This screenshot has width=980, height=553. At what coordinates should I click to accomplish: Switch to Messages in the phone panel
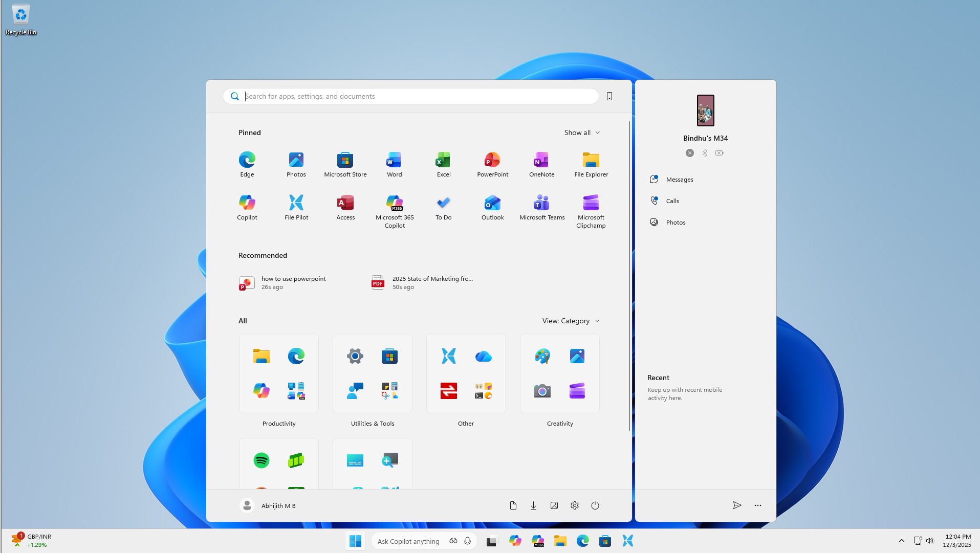pyautogui.click(x=679, y=179)
